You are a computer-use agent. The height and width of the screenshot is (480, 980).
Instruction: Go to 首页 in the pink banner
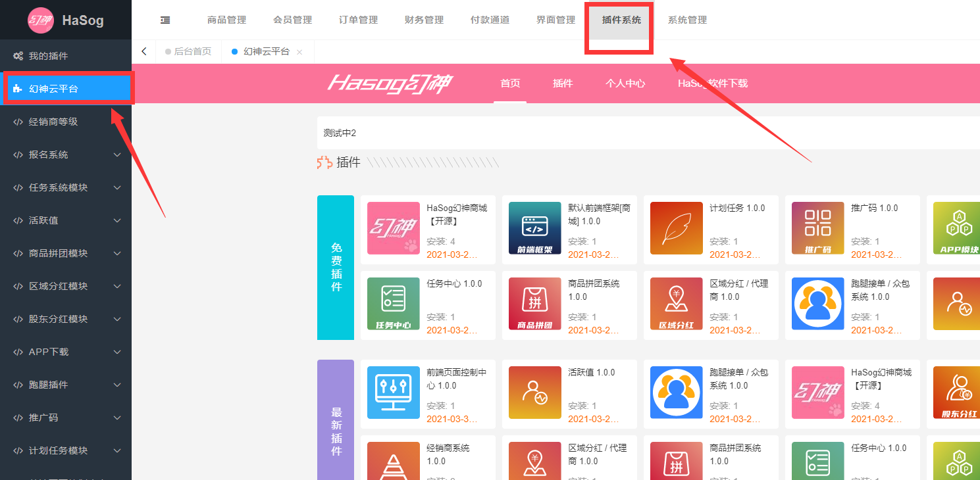click(510, 84)
